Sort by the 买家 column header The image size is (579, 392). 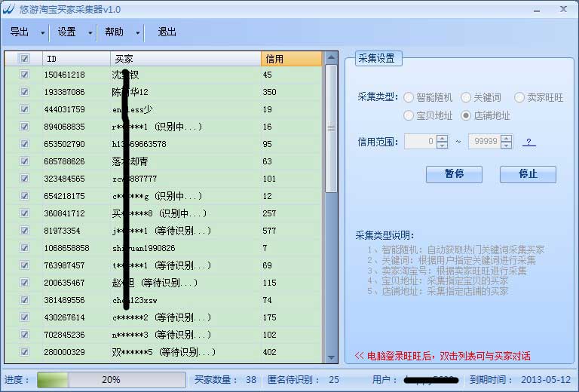point(185,59)
